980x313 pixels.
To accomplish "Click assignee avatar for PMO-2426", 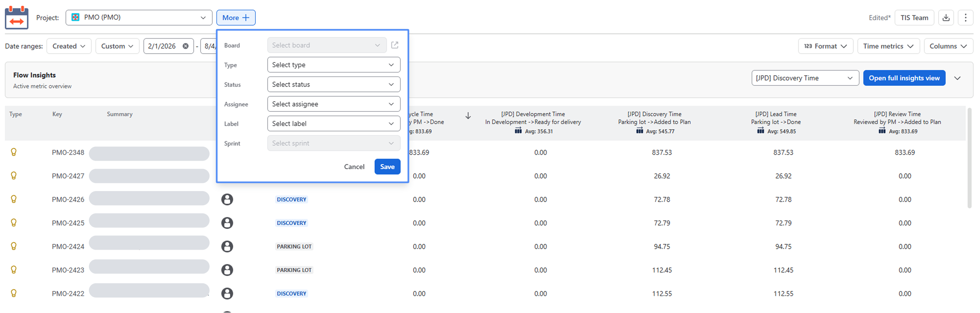I will [227, 200].
